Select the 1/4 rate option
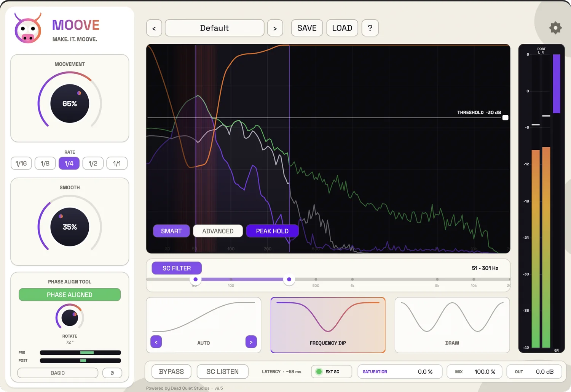 [69, 163]
